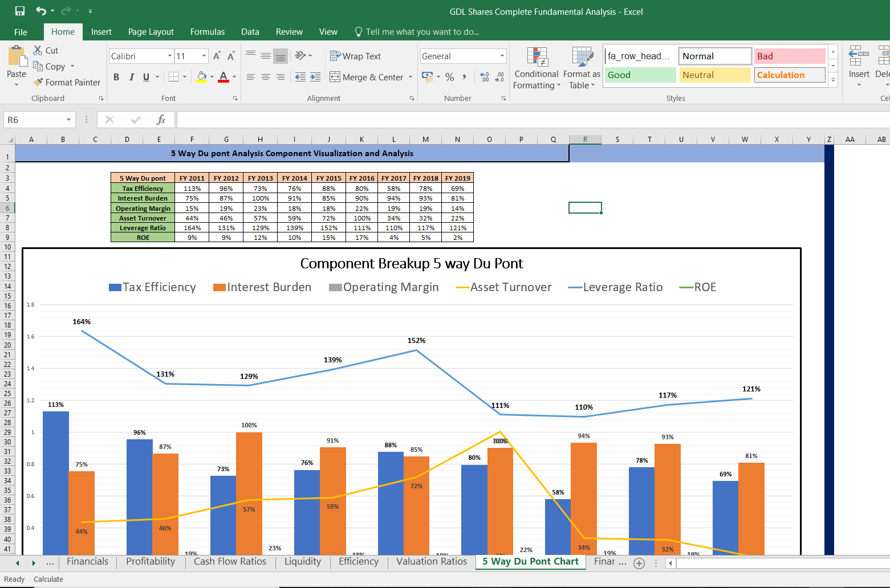
Task: Click the Merge & Center button
Action: coord(367,77)
